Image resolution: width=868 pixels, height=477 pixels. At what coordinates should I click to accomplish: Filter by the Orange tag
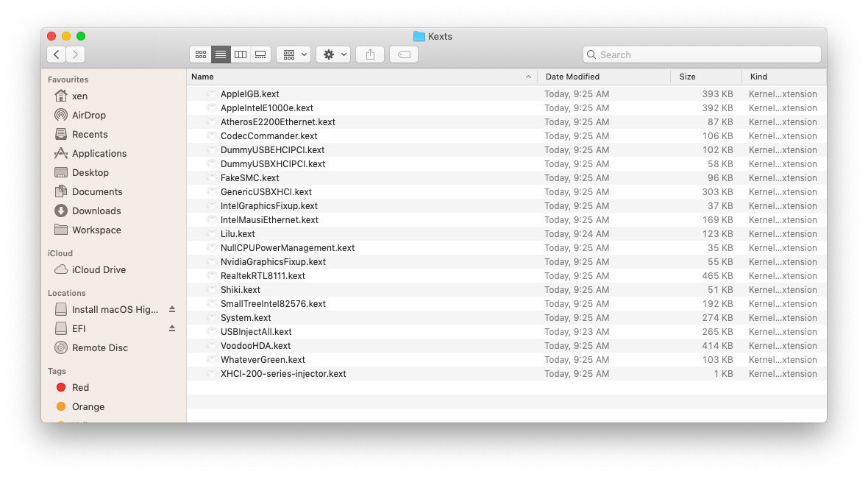coord(88,406)
